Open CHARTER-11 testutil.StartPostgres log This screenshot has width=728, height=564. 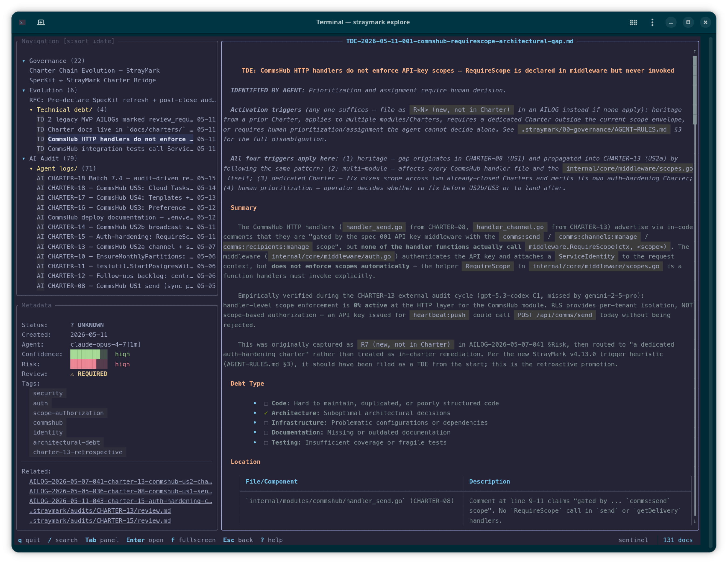coord(126,266)
